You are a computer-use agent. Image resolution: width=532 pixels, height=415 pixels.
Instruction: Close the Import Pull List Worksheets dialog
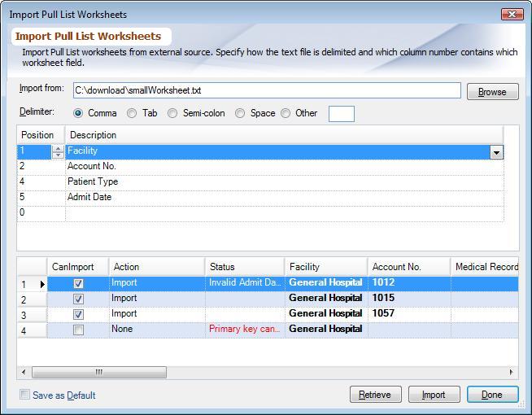[x=512, y=15]
